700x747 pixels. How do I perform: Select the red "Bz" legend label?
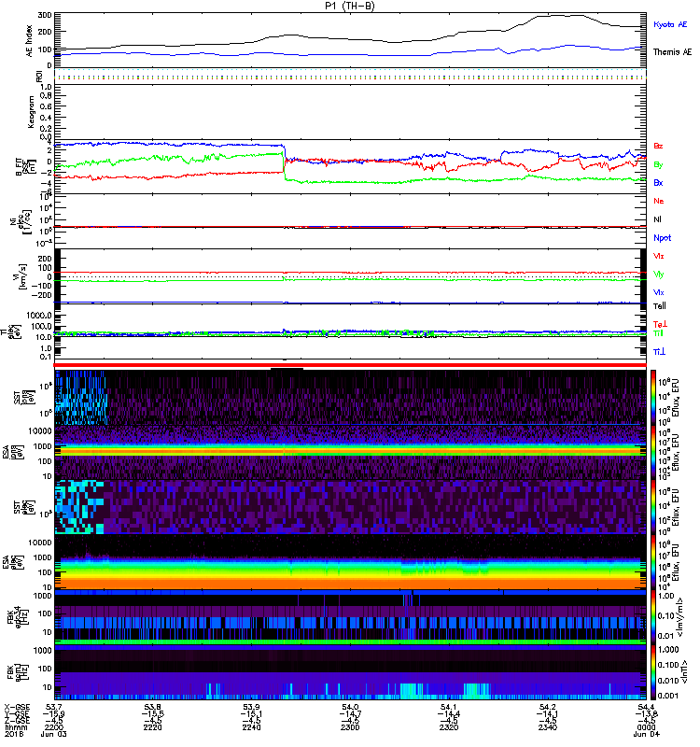click(658, 146)
